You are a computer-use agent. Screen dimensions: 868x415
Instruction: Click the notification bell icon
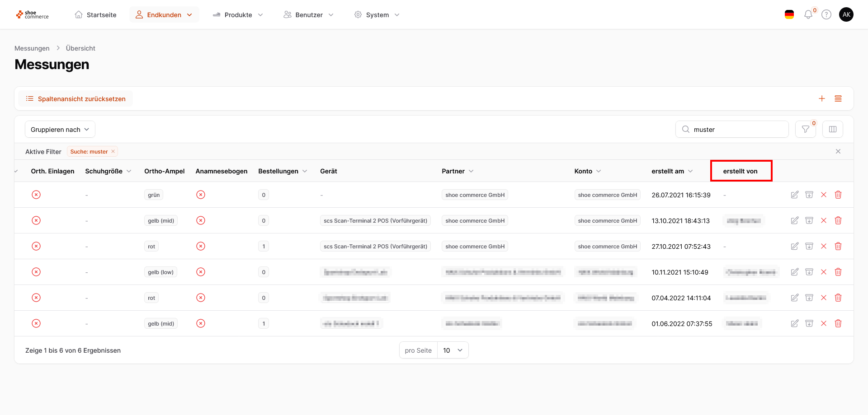pos(808,15)
